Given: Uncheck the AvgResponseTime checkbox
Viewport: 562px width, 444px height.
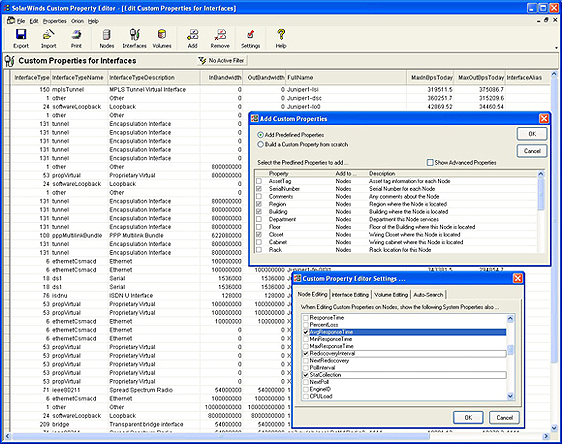Looking at the screenshot, I should click(x=306, y=332).
